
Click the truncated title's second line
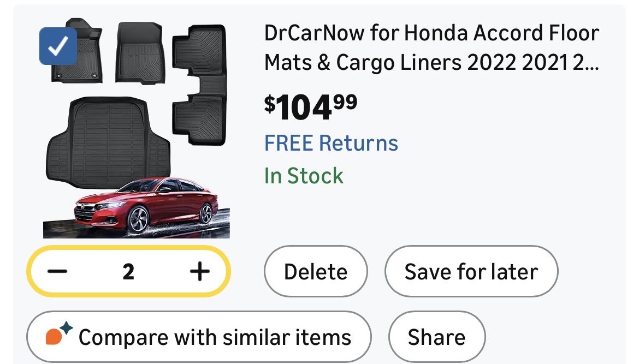[431, 63]
